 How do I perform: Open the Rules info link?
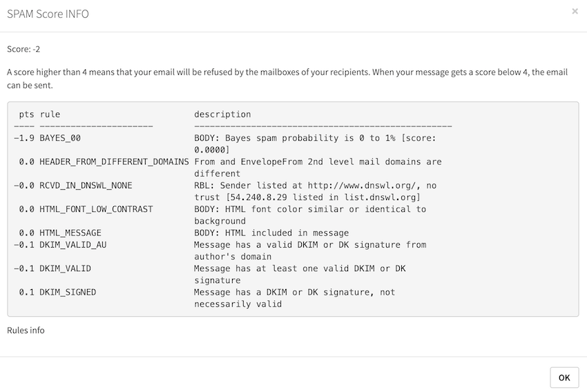tap(26, 331)
